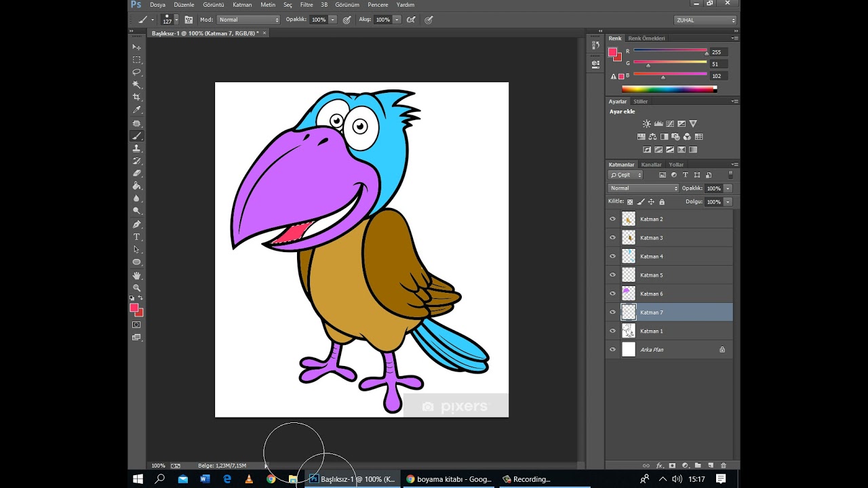Open the Filtre menu
Image resolution: width=868 pixels, height=488 pixels.
click(307, 5)
